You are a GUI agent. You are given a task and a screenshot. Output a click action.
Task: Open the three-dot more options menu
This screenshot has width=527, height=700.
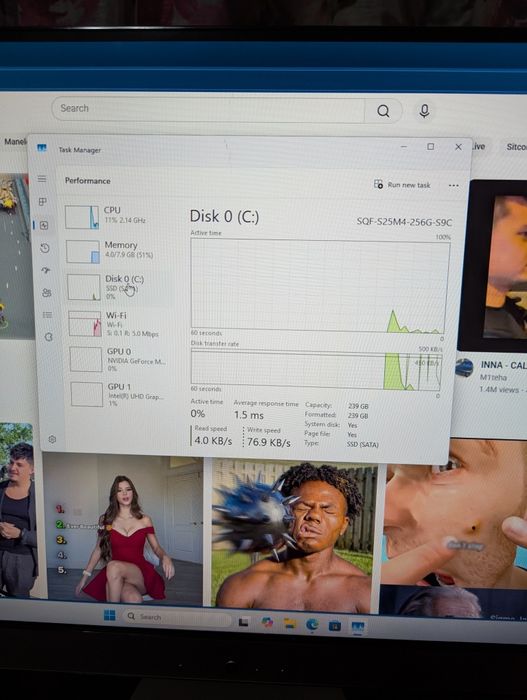(x=453, y=185)
